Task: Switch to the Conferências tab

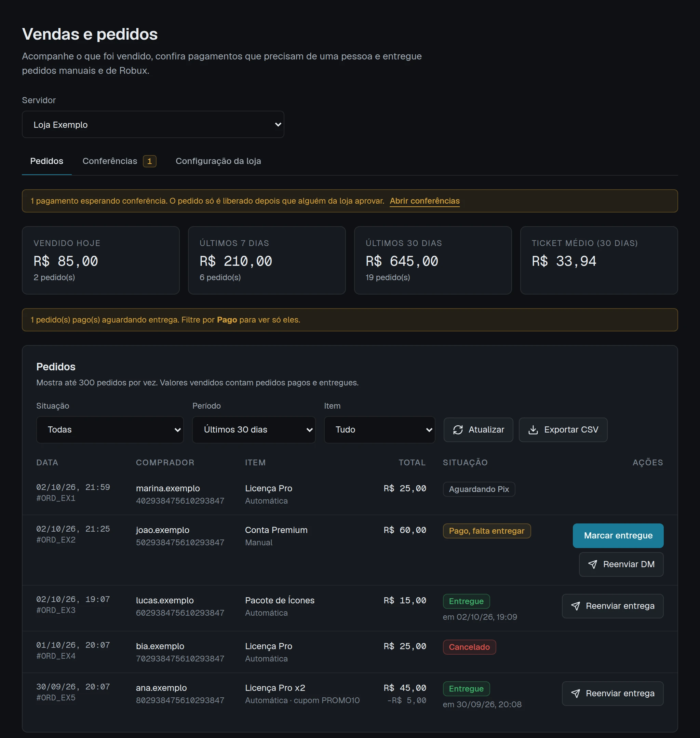Action: [119, 161]
